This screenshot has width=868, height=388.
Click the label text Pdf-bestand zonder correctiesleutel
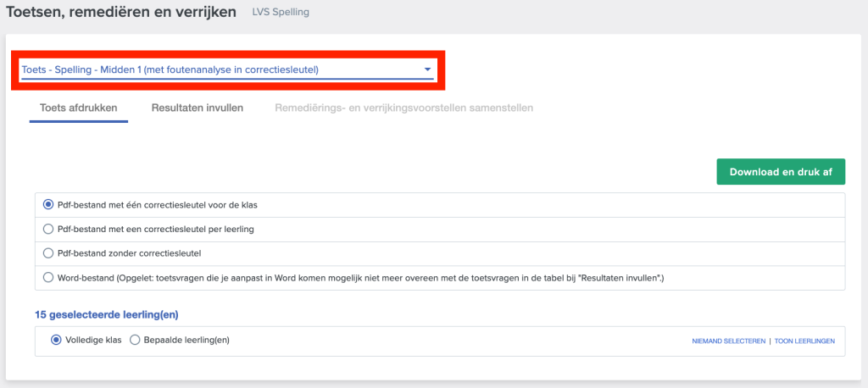tap(129, 253)
